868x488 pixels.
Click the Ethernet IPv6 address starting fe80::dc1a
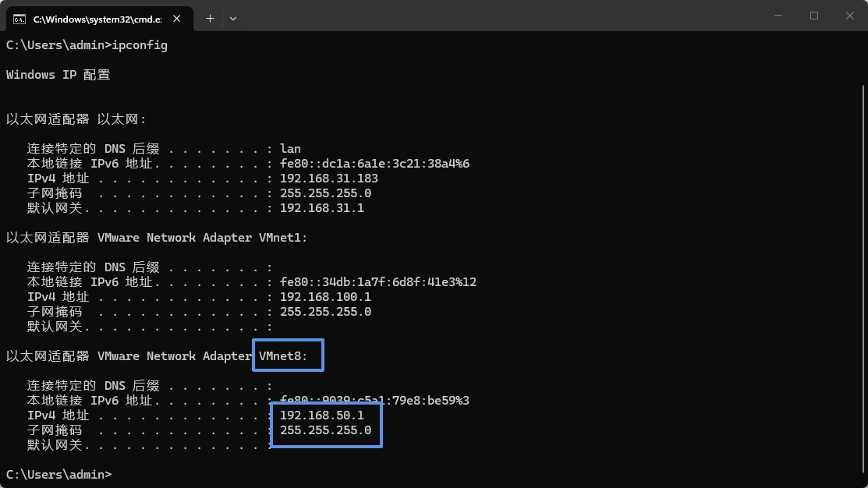(374, 164)
